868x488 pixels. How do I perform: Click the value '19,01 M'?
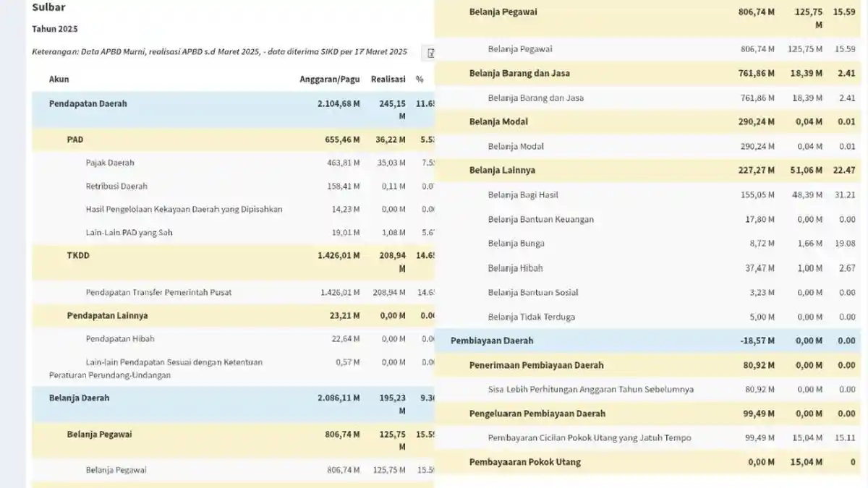click(x=346, y=233)
